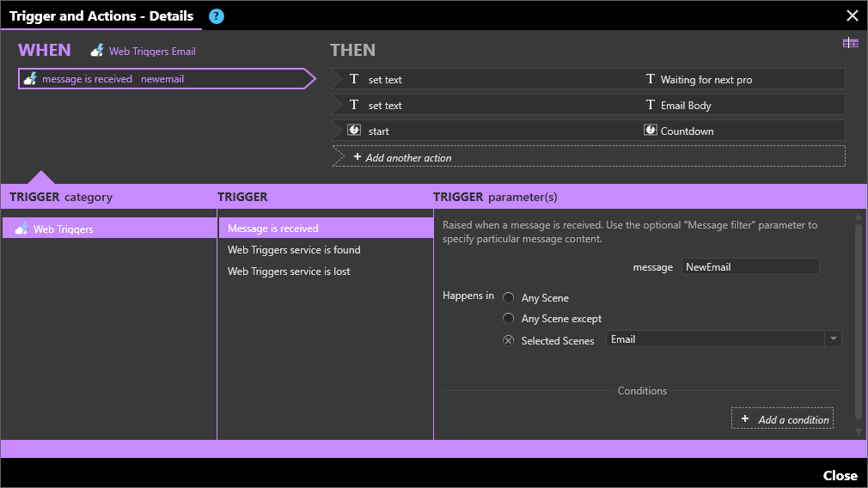Click plus icon in Add another action
This screenshot has width=868, height=488.
(x=357, y=157)
